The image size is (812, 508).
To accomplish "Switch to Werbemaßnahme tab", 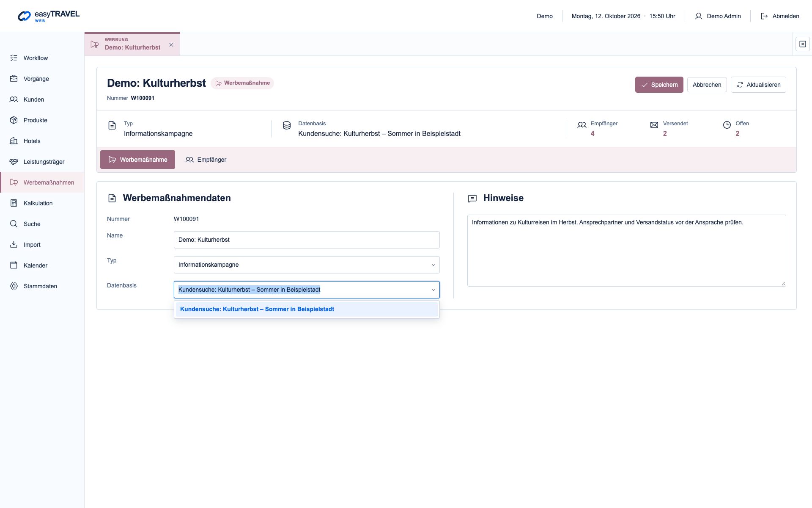I will 137,160.
